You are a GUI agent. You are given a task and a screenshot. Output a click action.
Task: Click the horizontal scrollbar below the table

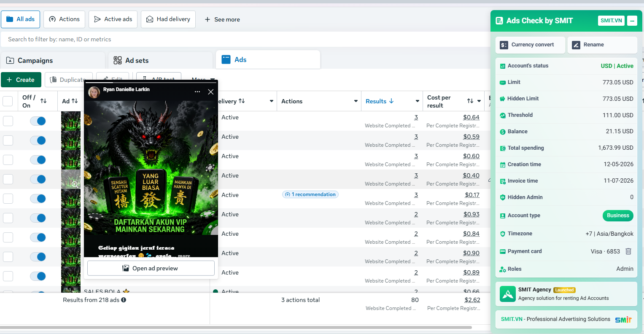point(236,327)
